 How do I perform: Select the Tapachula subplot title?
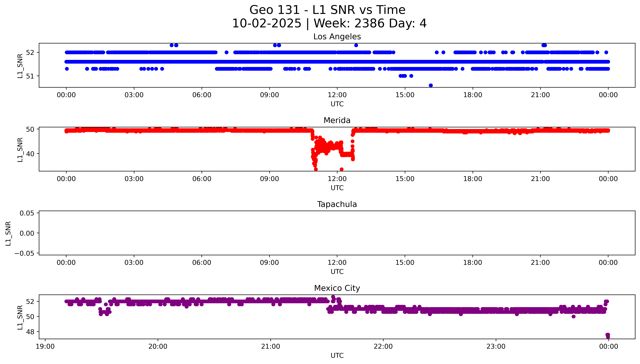tap(337, 204)
